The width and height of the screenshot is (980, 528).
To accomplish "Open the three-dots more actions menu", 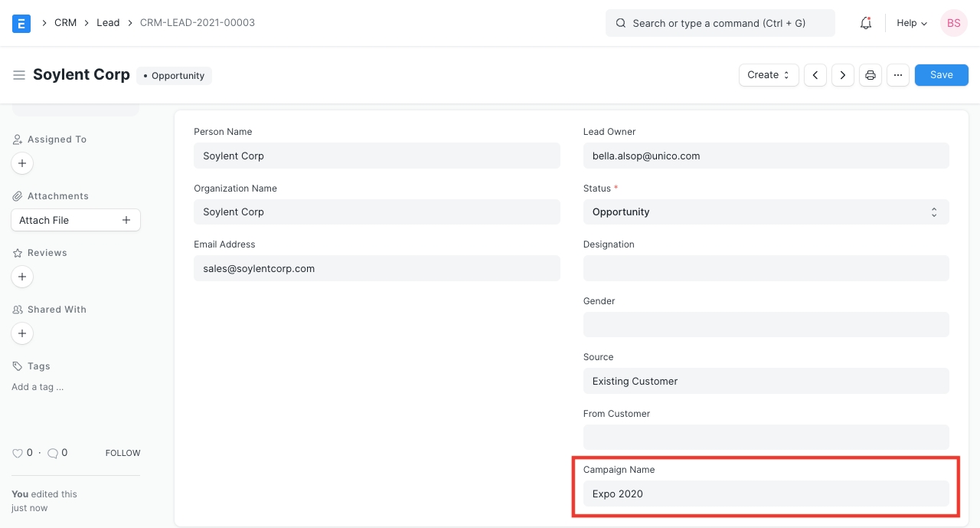I will (898, 75).
